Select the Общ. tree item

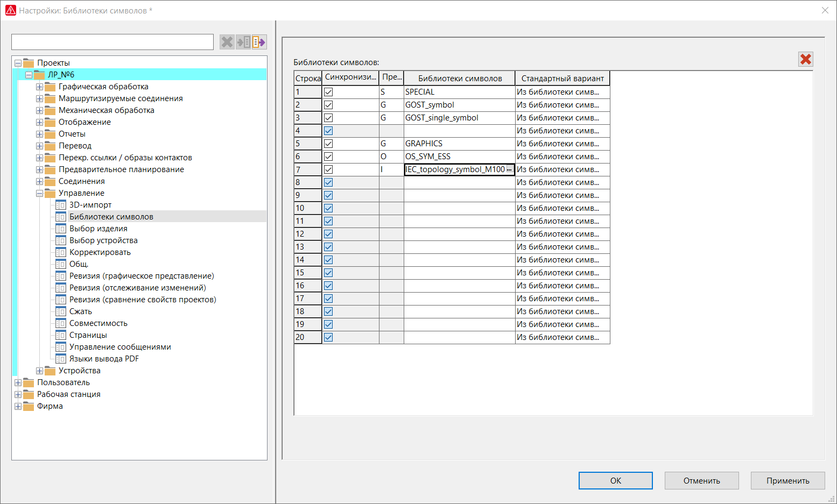point(79,264)
